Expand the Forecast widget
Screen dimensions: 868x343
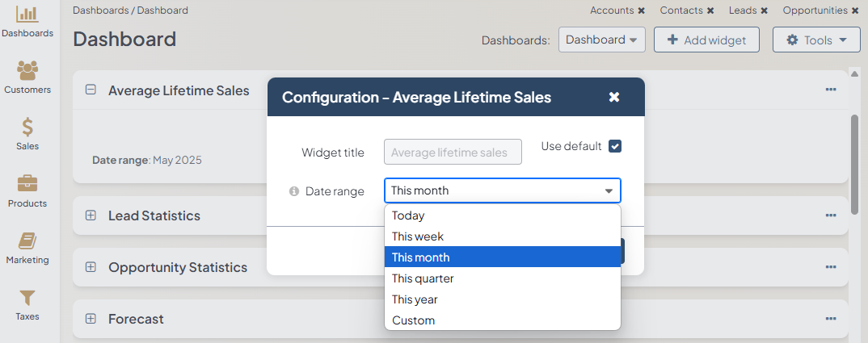click(91, 319)
